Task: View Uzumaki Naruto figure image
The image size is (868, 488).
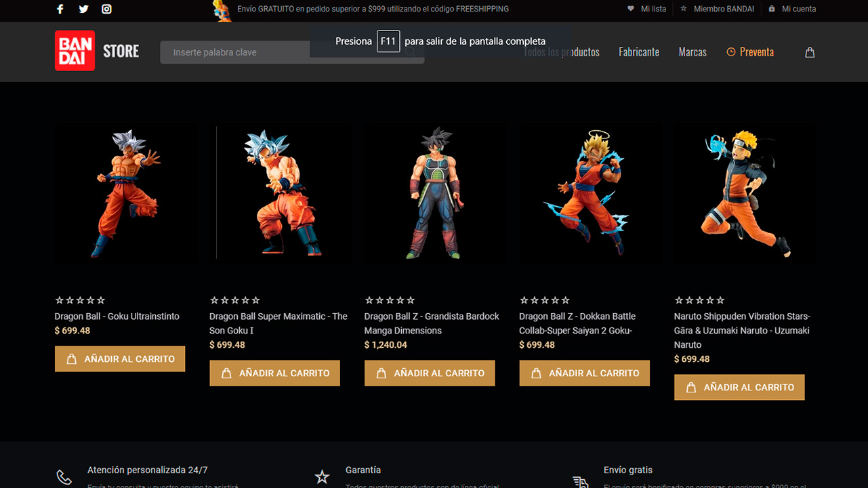Action: pyautogui.click(x=745, y=192)
